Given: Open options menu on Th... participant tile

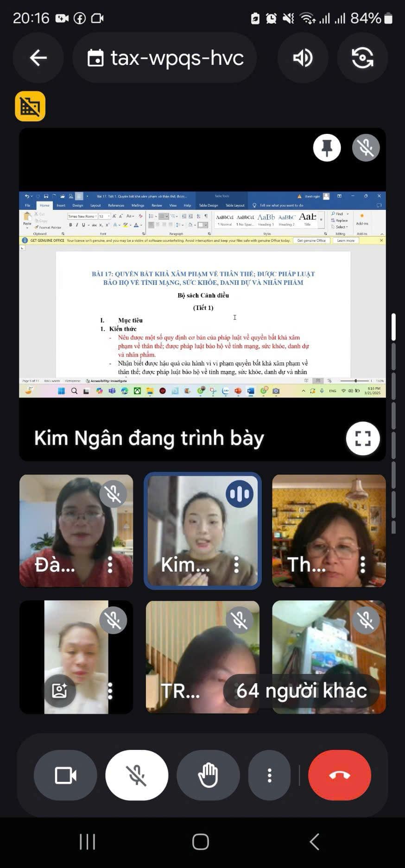Looking at the screenshot, I should point(363,565).
